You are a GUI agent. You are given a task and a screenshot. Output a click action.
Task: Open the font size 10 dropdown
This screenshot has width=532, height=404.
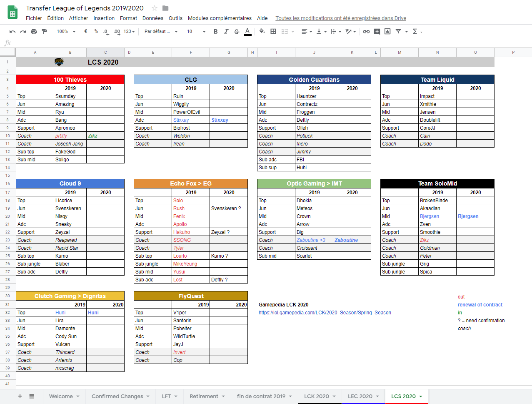click(196, 32)
